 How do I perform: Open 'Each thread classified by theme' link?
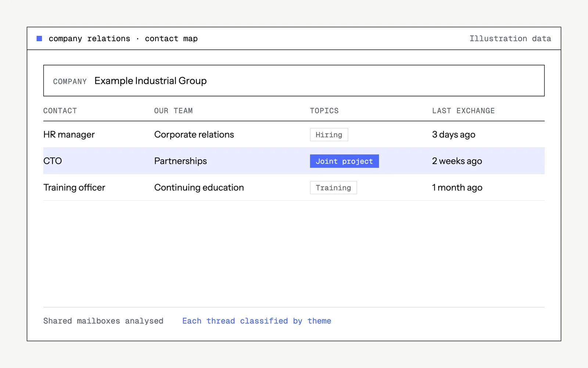point(257,321)
